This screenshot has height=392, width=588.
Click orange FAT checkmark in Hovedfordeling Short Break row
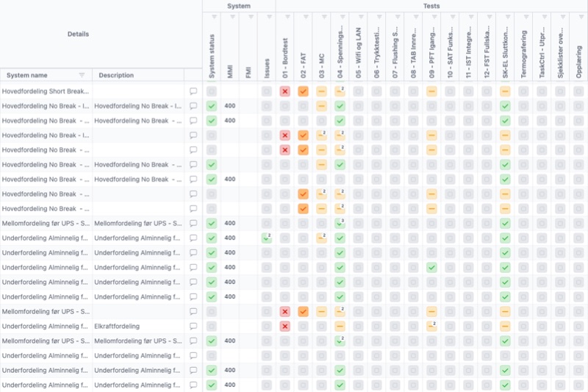click(x=303, y=91)
